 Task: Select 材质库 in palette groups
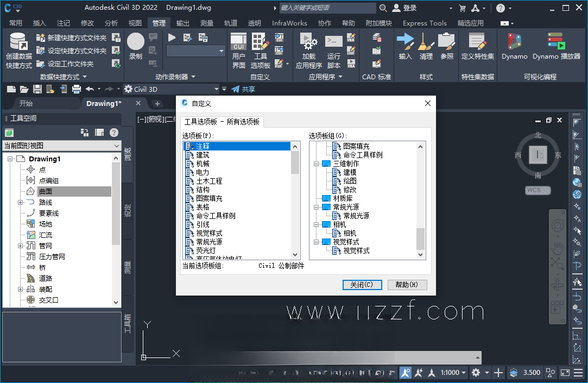tap(343, 198)
